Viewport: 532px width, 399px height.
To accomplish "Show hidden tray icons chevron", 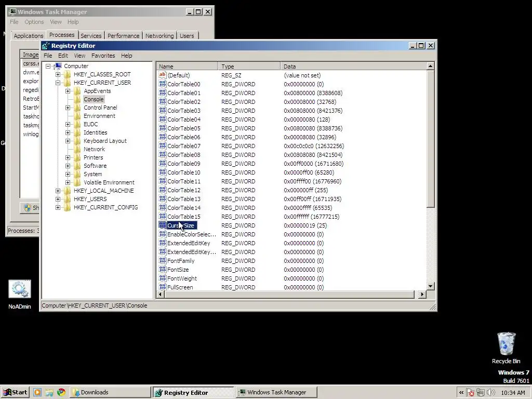I will [461, 393].
